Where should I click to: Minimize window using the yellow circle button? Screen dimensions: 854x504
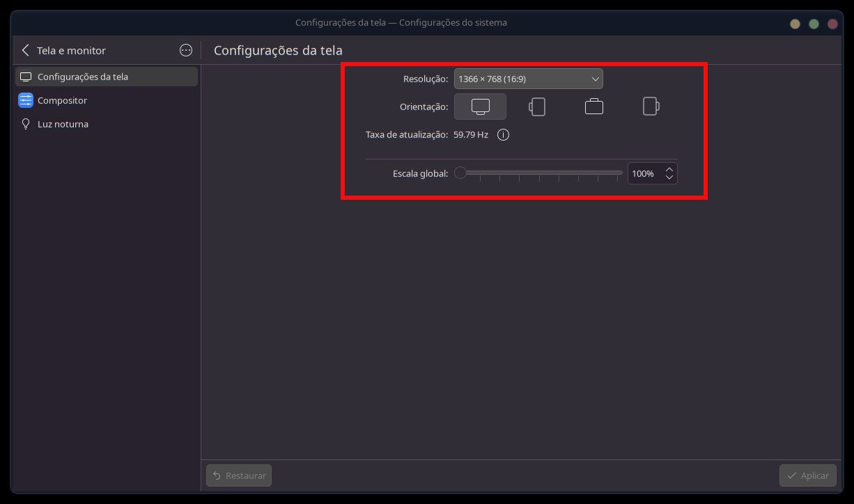[795, 24]
